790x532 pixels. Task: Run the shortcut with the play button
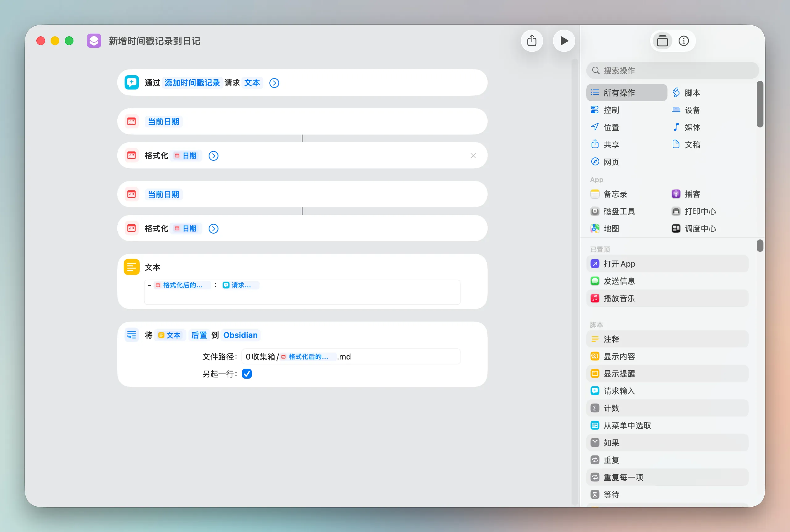coord(564,40)
